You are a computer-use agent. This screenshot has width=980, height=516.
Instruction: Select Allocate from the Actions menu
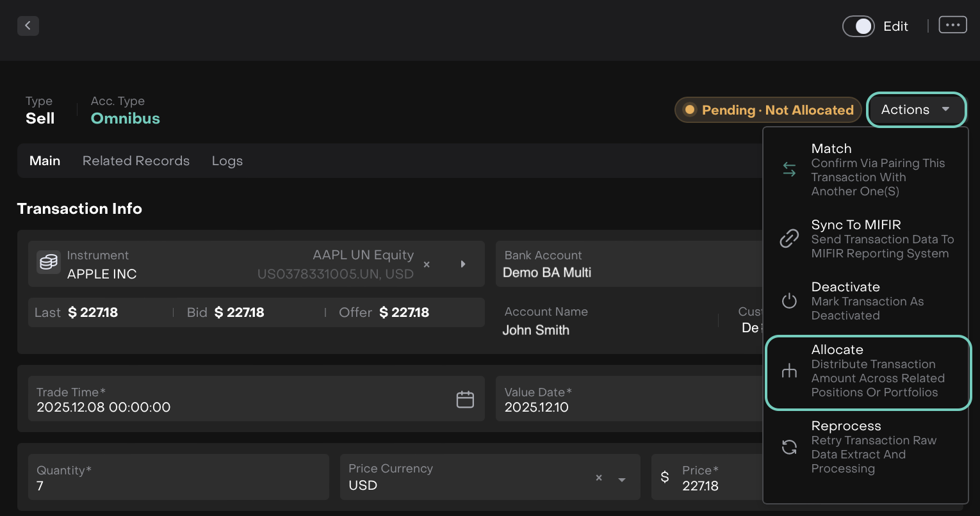tap(868, 371)
